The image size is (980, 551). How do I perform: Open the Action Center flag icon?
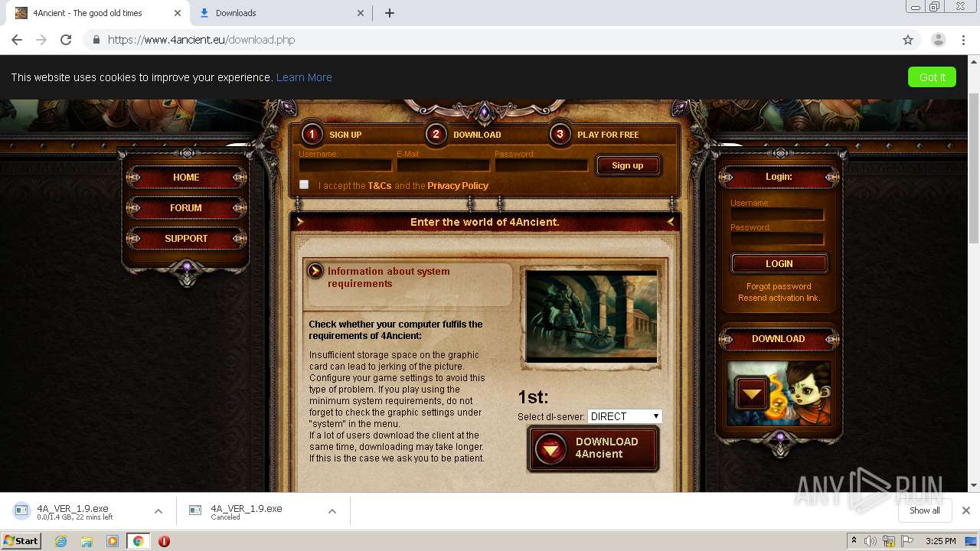click(906, 541)
